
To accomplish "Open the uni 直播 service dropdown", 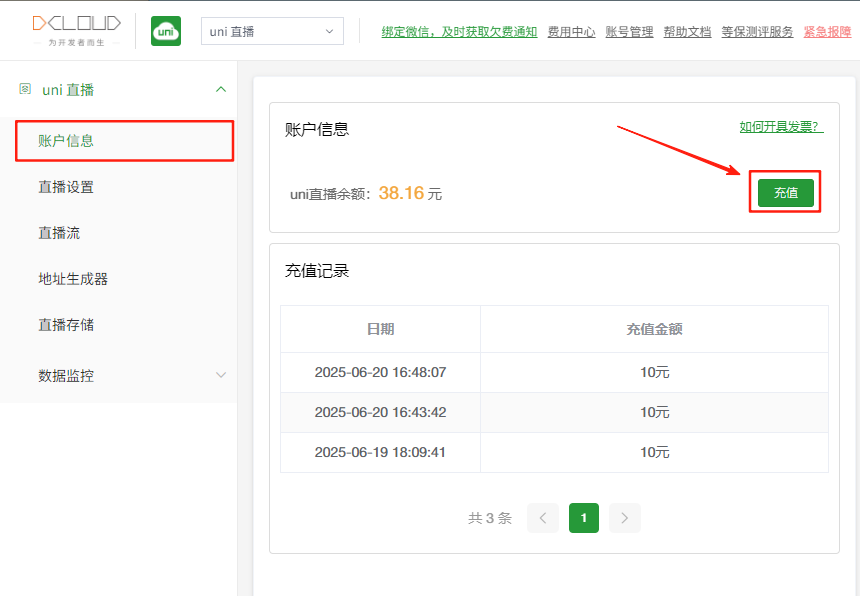I will (x=272, y=31).
